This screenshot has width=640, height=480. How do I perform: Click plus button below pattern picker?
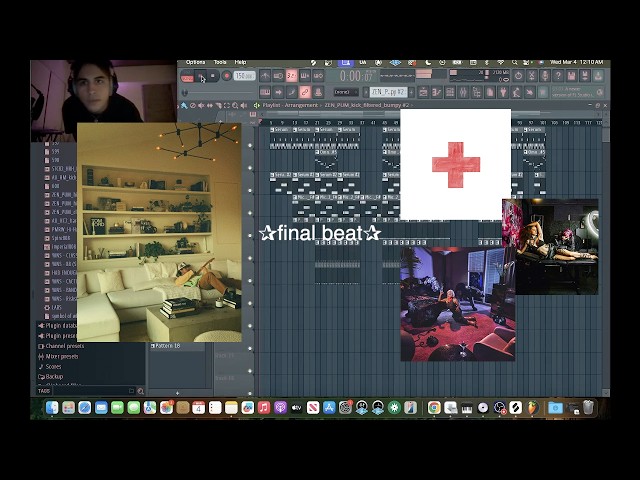[x=177, y=393]
